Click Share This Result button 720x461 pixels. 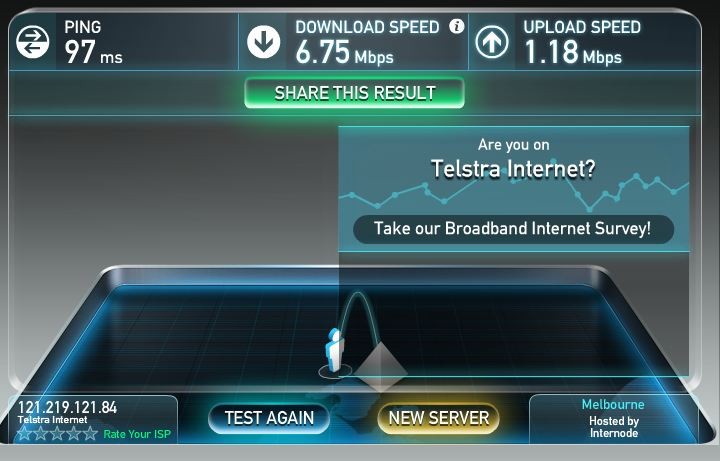point(354,93)
